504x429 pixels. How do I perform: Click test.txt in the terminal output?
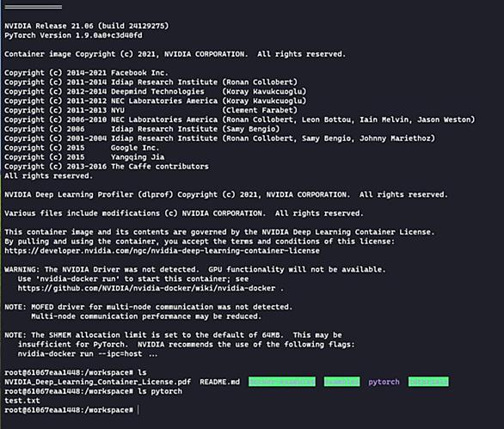22,401
